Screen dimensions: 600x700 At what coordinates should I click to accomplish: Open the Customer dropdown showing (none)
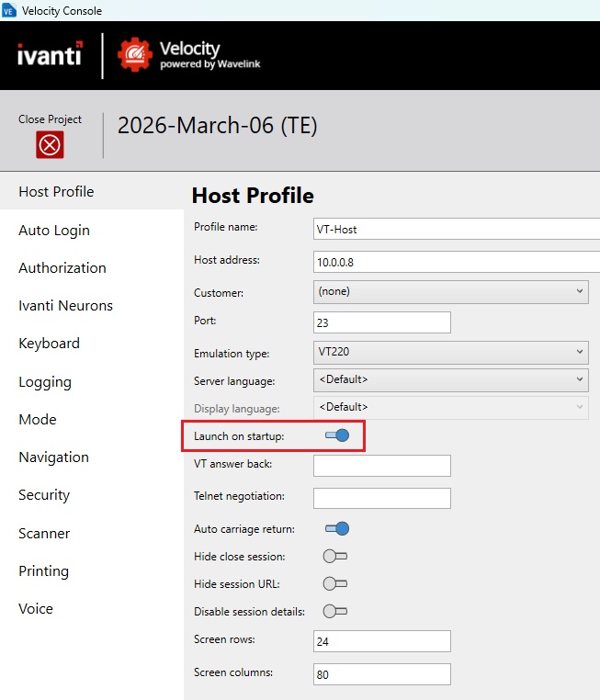(x=451, y=292)
